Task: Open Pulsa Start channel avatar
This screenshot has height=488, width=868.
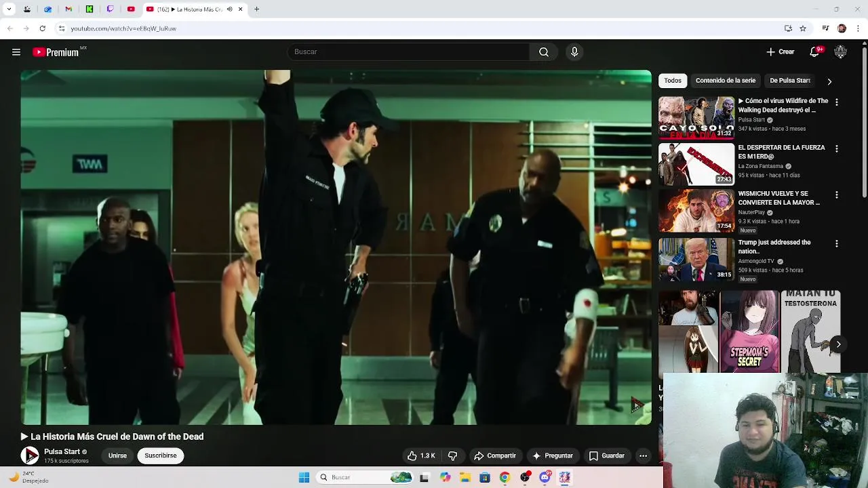Action: [30, 455]
